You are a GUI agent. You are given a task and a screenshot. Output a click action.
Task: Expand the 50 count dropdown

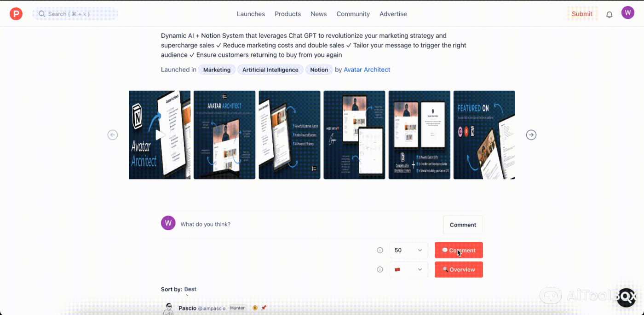[x=408, y=250]
